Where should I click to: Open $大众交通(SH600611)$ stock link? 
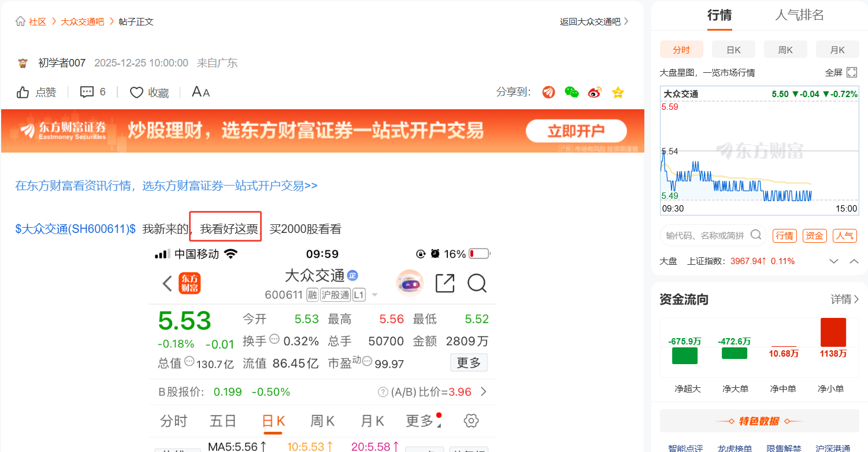76,229
